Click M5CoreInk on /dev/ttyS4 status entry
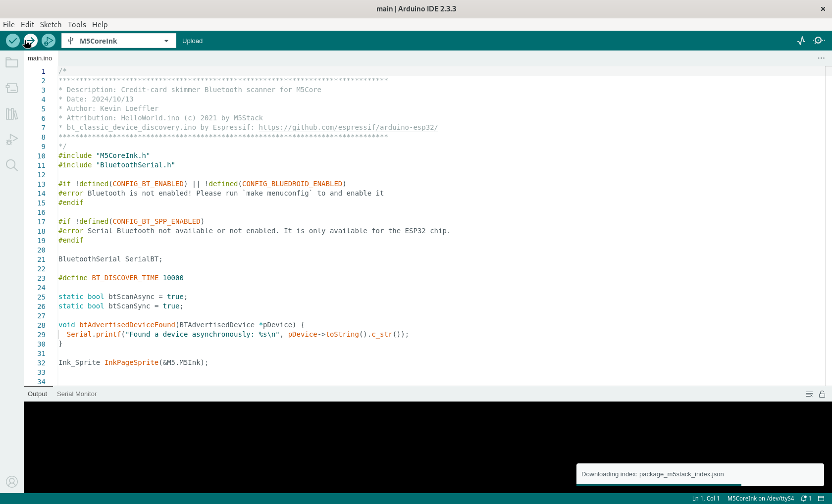This screenshot has height=504, width=832. pyautogui.click(x=760, y=499)
